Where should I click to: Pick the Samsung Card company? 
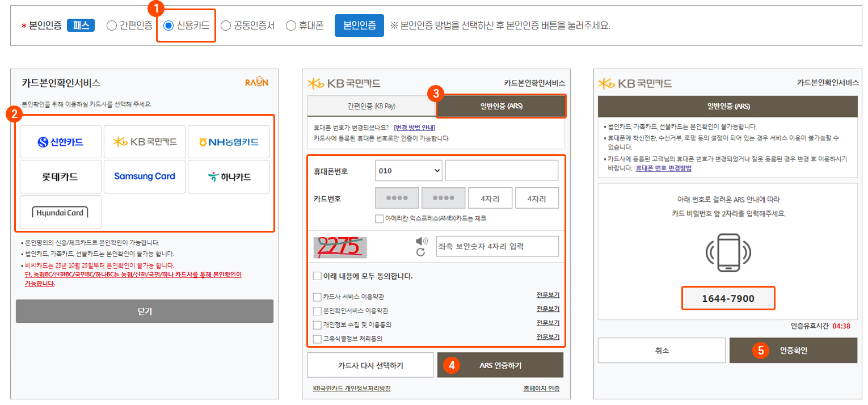click(145, 176)
